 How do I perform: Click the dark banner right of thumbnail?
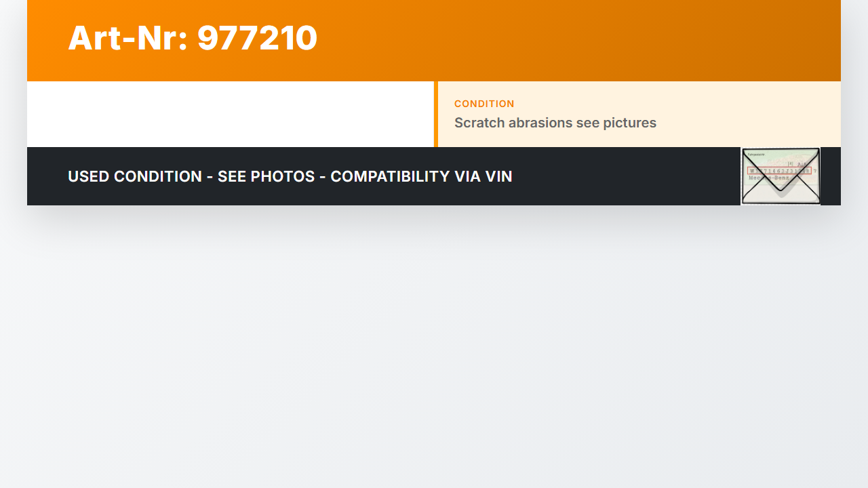[831, 176]
